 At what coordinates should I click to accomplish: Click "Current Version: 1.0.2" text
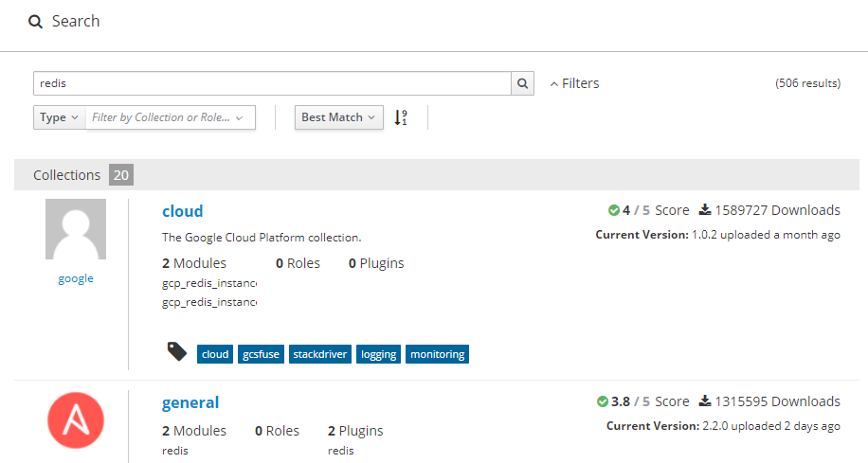pos(656,235)
